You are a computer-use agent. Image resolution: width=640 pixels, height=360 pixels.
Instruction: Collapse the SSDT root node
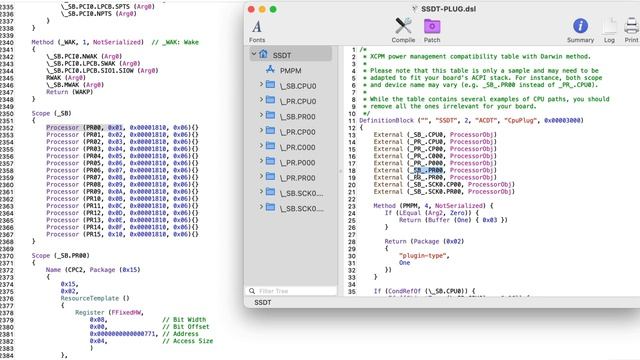coord(253,54)
